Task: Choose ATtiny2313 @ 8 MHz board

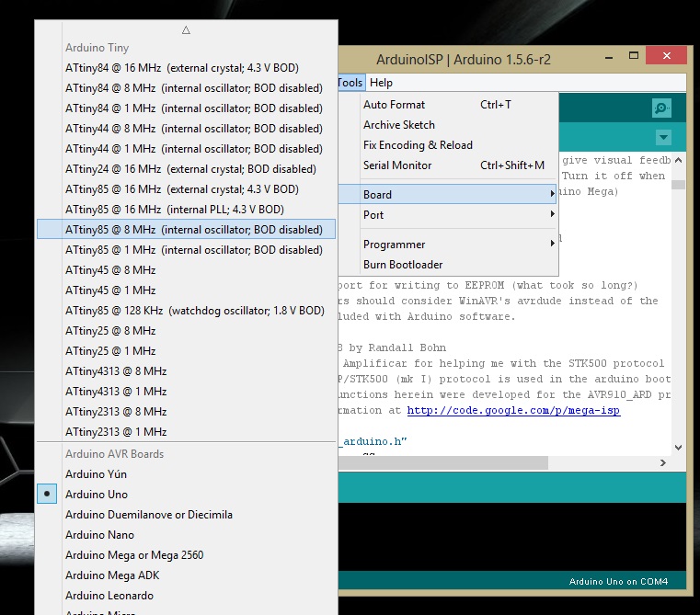Action: point(186,412)
